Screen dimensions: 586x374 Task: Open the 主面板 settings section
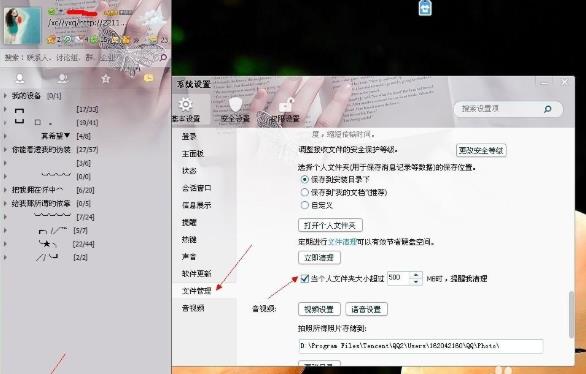coord(193,154)
